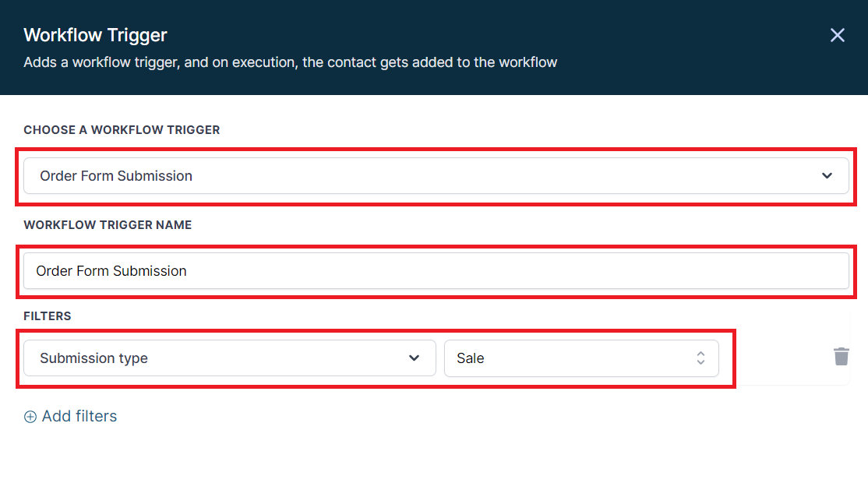Delete the Submission type filter with trash icon
Image resolution: width=868 pixels, height=490 pixels.
point(841,357)
